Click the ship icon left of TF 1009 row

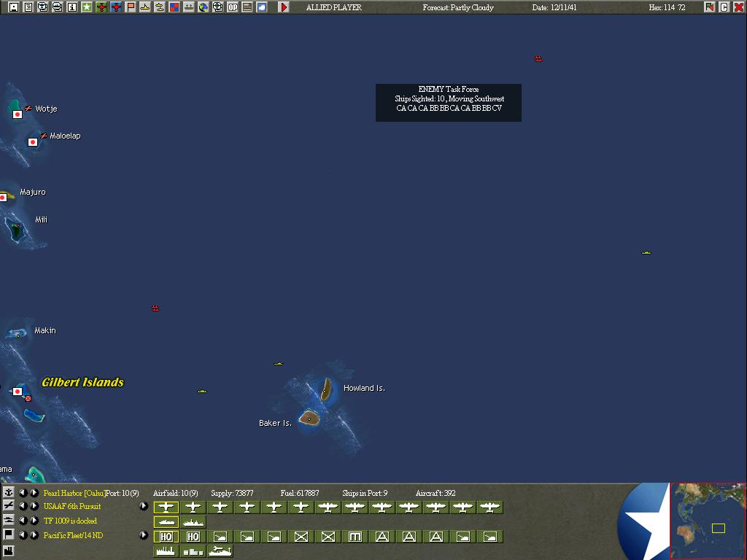[x=9, y=520]
